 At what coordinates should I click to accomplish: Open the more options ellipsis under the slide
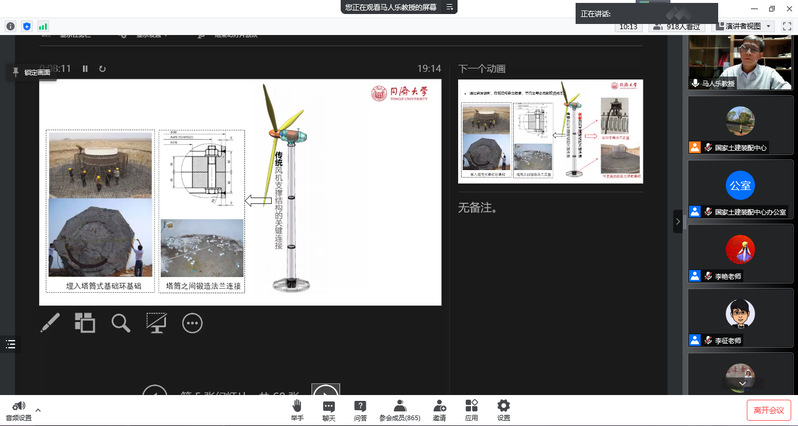pos(192,323)
